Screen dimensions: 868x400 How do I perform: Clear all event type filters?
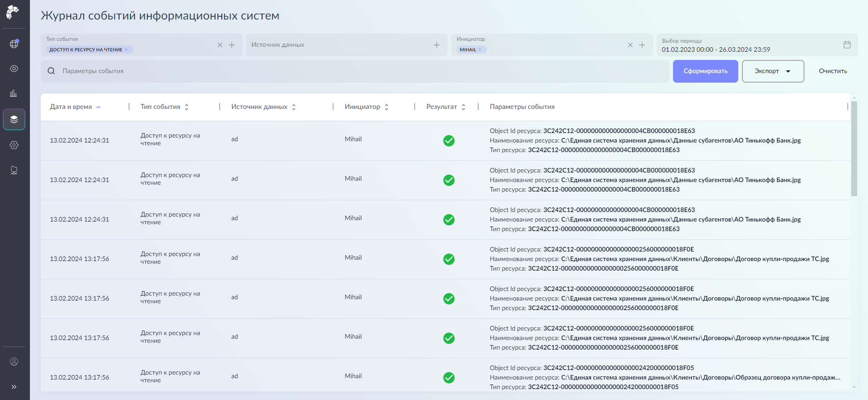pyautogui.click(x=220, y=45)
